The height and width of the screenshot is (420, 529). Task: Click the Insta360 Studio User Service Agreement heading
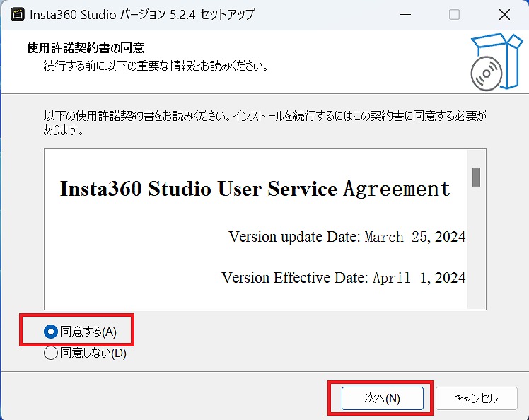click(x=255, y=189)
